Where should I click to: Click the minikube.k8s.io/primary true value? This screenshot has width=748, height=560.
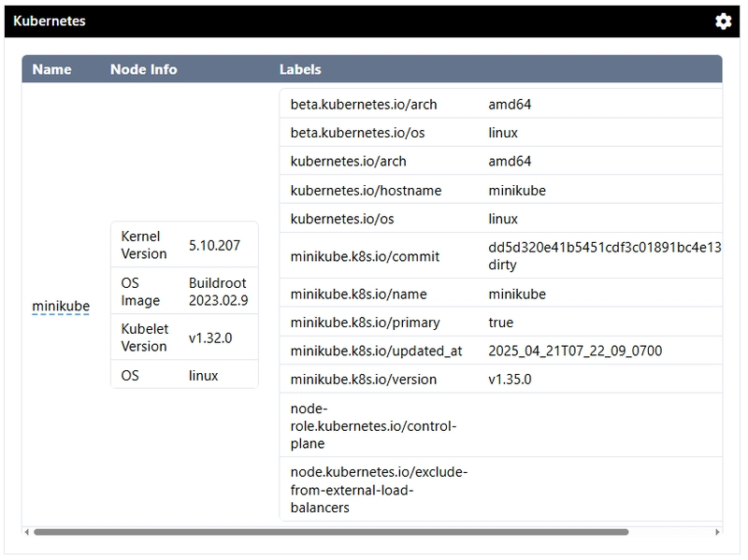pyautogui.click(x=501, y=323)
